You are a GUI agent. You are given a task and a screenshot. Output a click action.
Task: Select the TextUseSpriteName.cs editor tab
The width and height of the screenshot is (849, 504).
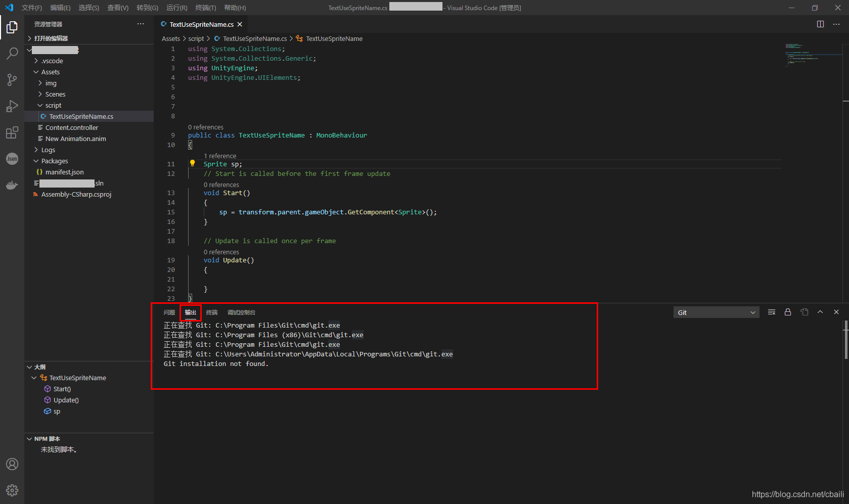[201, 24]
